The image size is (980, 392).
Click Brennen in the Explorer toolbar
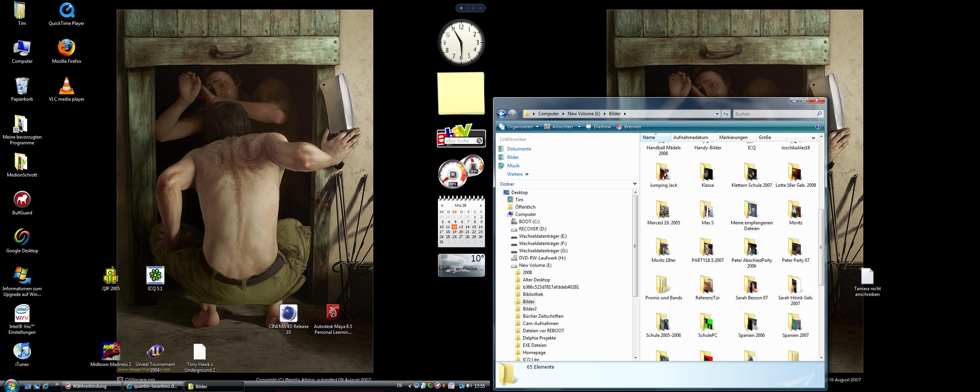629,127
